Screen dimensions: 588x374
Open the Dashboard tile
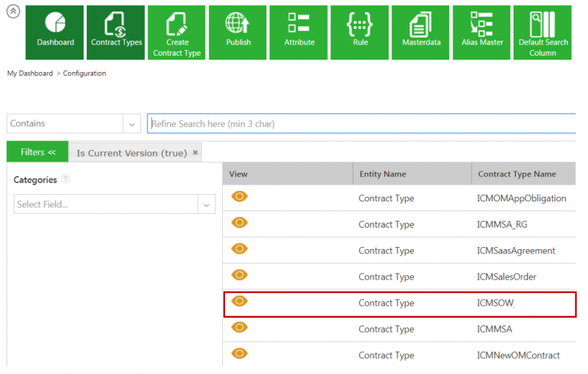click(56, 32)
